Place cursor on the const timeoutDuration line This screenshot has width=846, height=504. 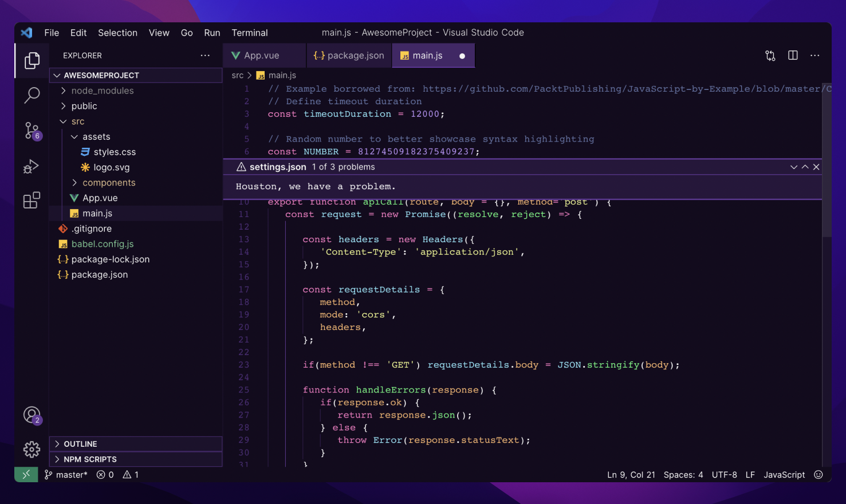tap(356, 114)
